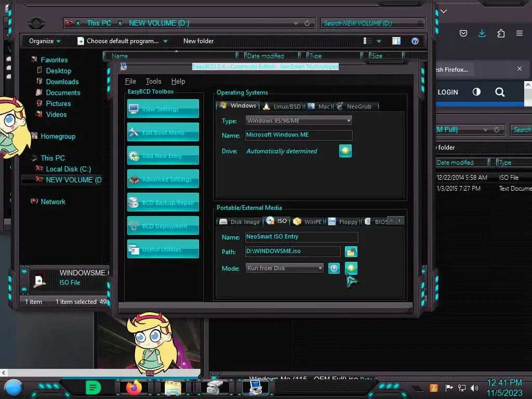Open Firefox from the taskbar
532x399 pixels.
pos(134,387)
